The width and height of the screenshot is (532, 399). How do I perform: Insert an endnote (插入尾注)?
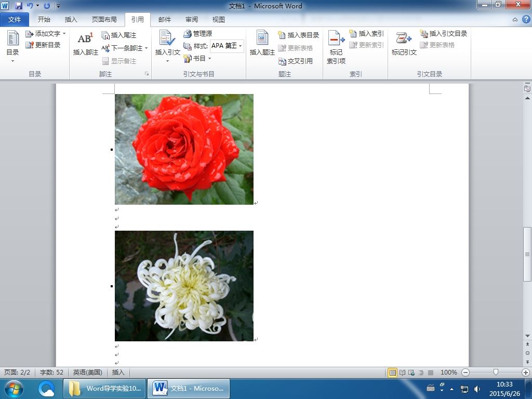[x=119, y=35]
